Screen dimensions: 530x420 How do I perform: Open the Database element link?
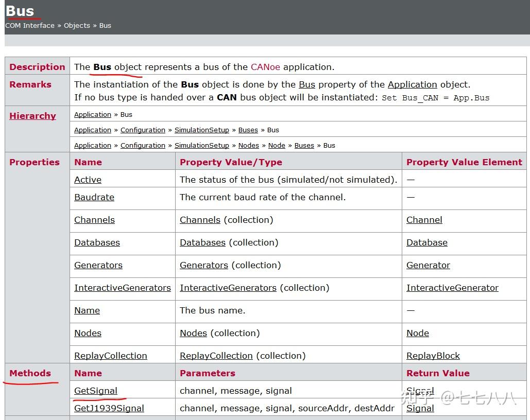coord(426,242)
